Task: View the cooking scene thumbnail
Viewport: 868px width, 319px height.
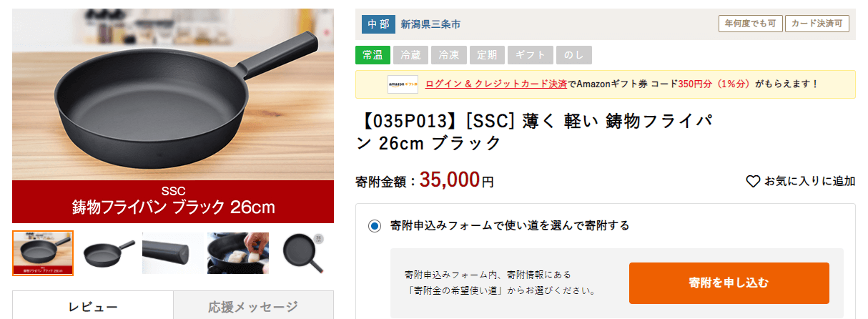Action: [x=237, y=253]
